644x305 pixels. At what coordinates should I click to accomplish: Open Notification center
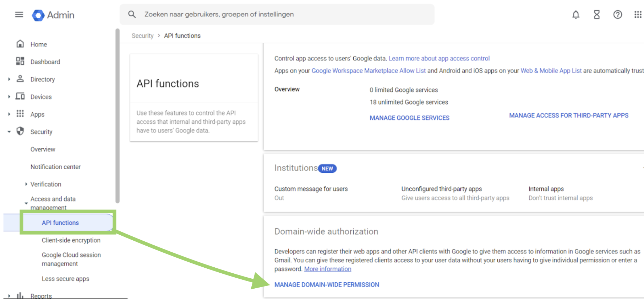(55, 167)
